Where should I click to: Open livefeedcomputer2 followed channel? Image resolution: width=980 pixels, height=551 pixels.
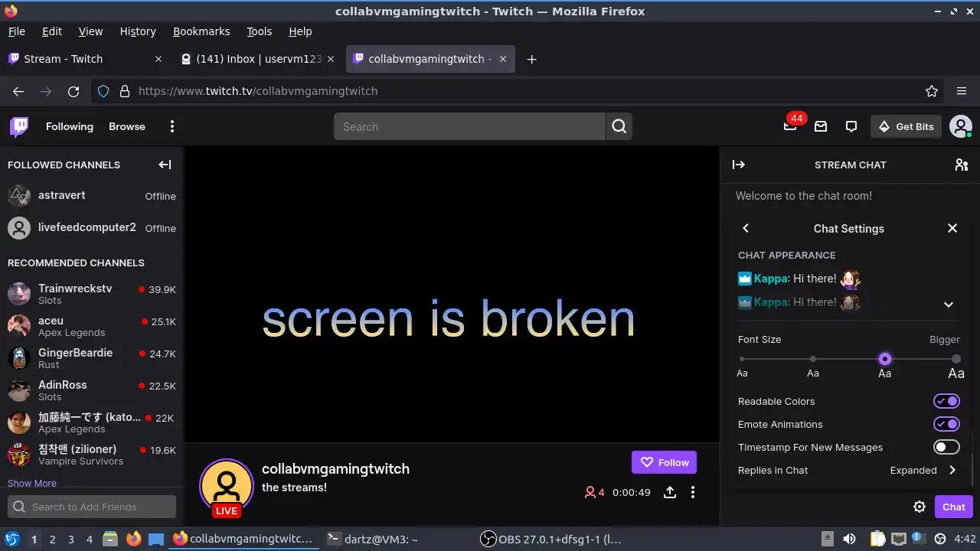(x=92, y=228)
